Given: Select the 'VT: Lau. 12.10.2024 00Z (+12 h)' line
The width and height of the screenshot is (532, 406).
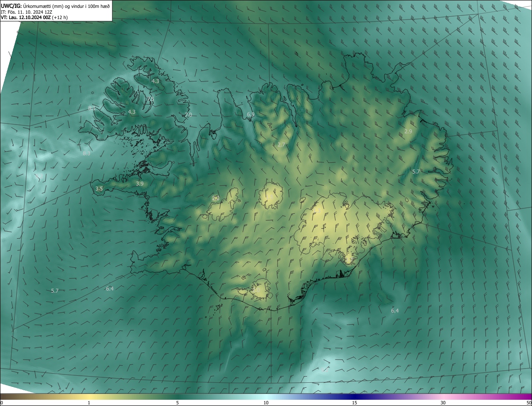Looking at the screenshot, I should pos(34,17).
